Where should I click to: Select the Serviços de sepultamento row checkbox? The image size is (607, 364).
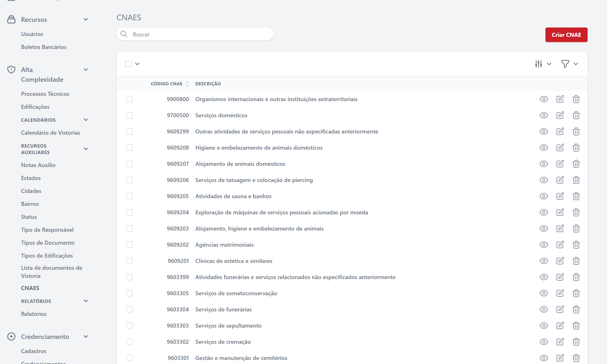click(129, 326)
